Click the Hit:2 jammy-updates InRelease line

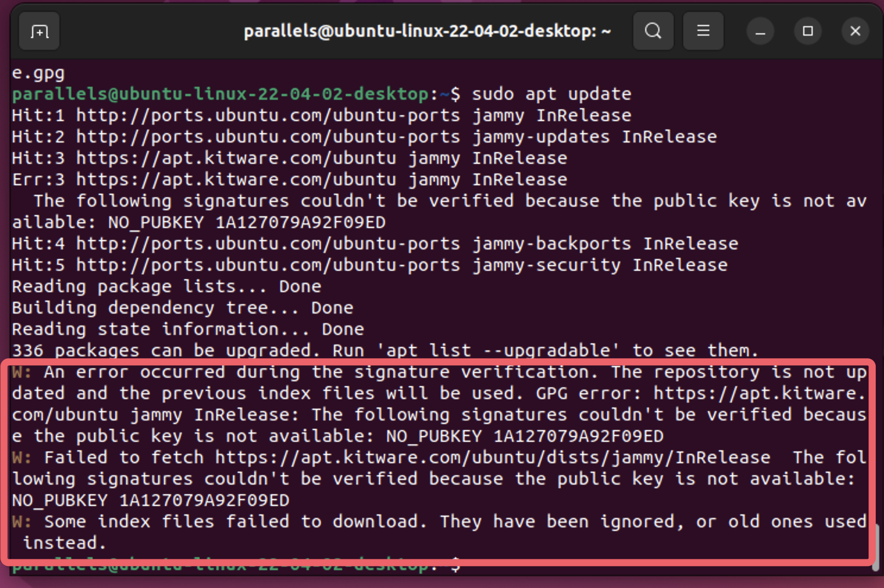(364, 137)
